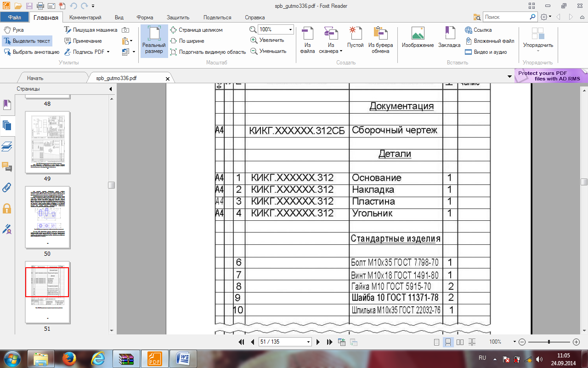588x368 pixels.
Task: Click the Protect yours PDF banner
Action: click(x=550, y=76)
